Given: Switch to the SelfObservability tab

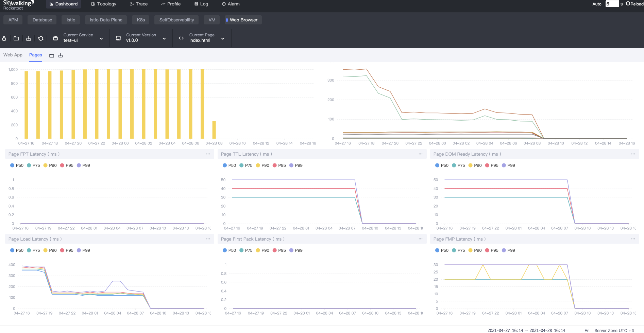Looking at the screenshot, I should point(176,20).
